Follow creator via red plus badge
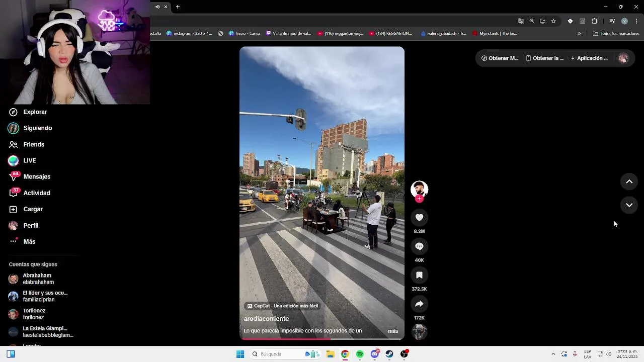This screenshot has width=644, height=362. [x=419, y=199]
